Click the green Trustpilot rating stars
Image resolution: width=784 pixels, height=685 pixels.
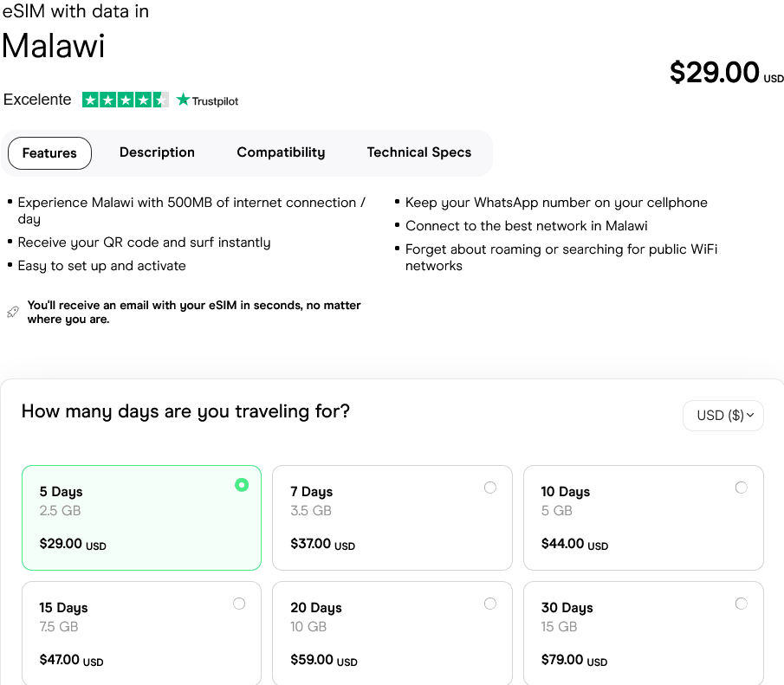pos(126,100)
